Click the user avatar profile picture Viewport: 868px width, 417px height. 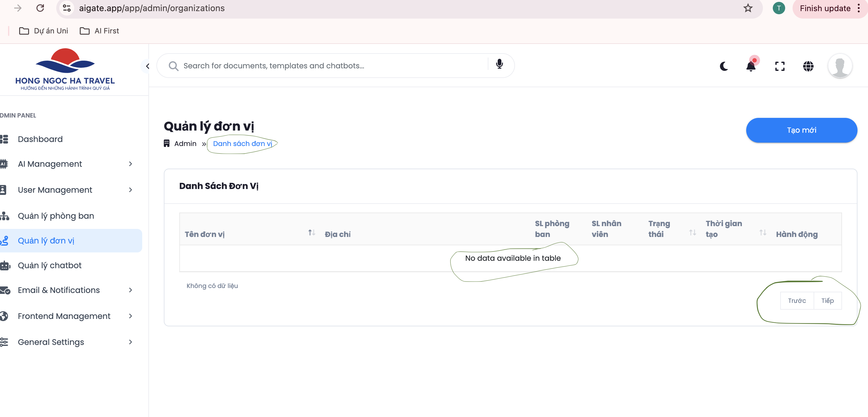click(x=840, y=66)
